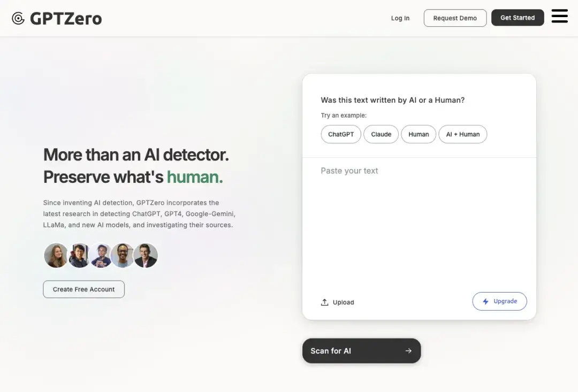Click the arrow icon in Scan for AI
Screen dimensions: 578x392
(408, 351)
